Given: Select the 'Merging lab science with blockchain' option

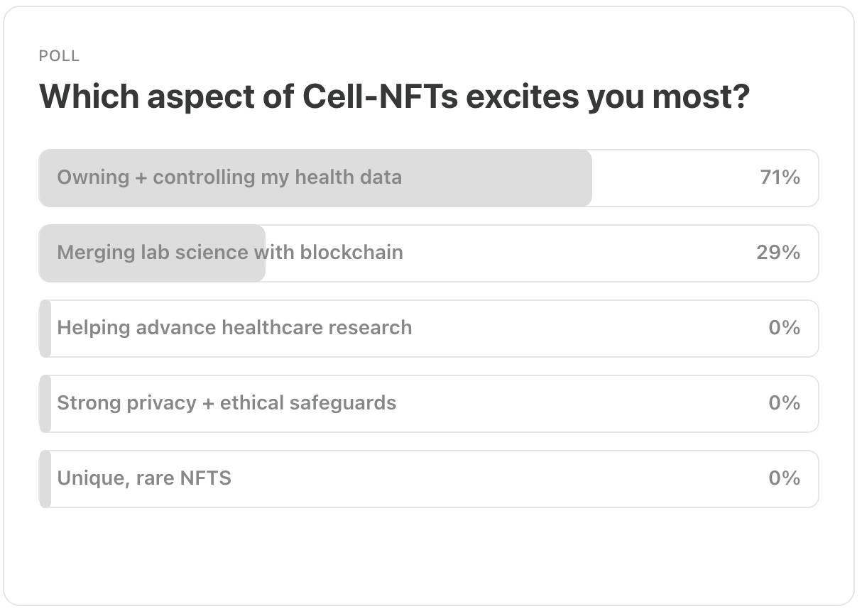Looking at the screenshot, I should click(x=429, y=253).
